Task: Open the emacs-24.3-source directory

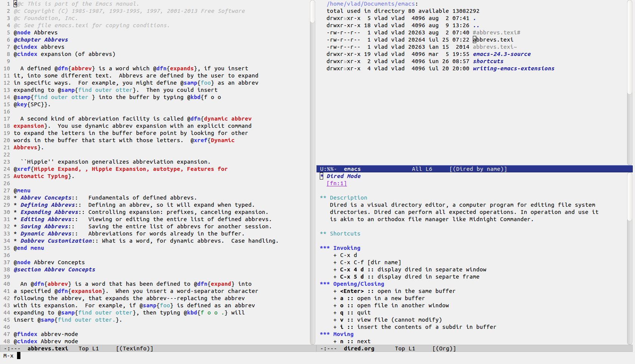Action: (x=502, y=54)
